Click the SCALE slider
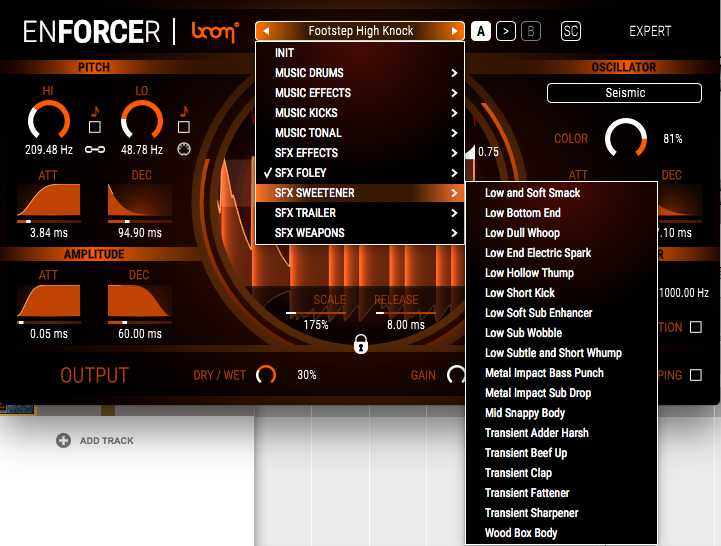The image size is (721, 546). [316, 313]
